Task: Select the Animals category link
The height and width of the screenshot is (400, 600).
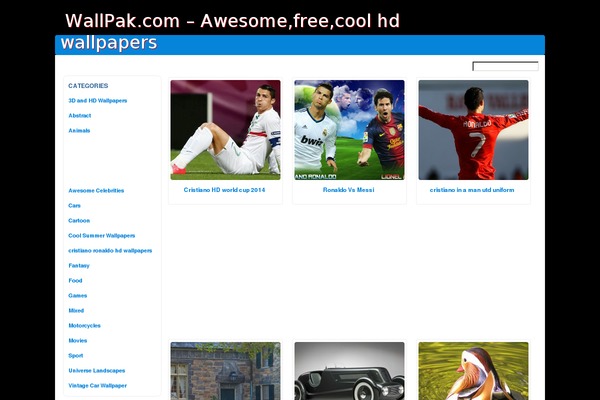Action: pos(79,131)
